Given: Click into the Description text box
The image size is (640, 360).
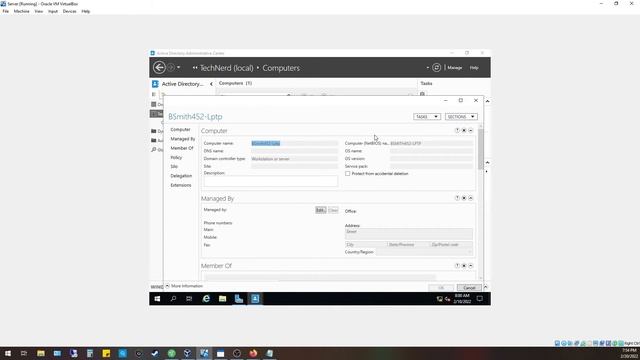Looking at the screenshot, I should point(271,181).
